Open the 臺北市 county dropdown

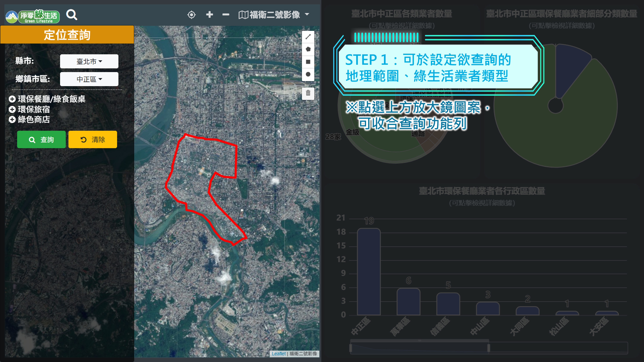coord(89,61)
